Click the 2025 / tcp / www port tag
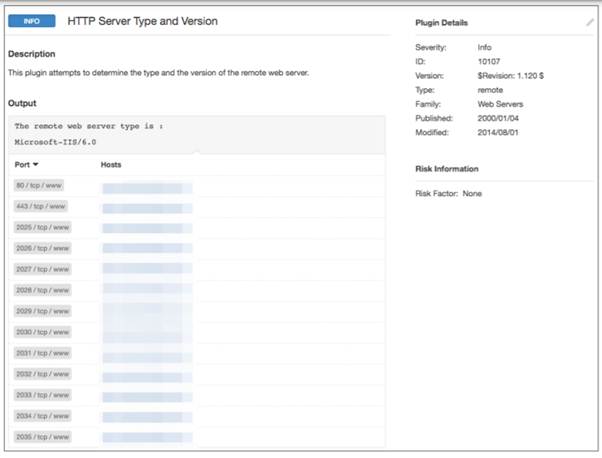602x458 pixels. point(43,227)
